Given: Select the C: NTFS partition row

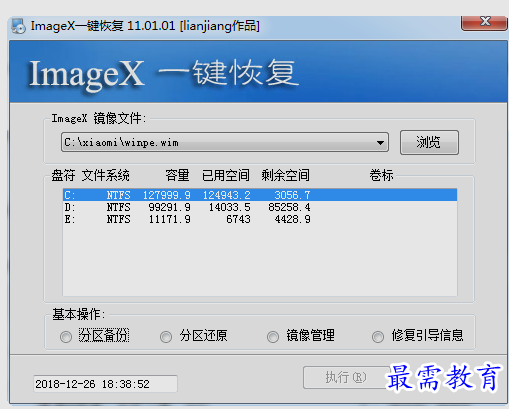Looking at the screenshot, I should [x=260, y=195].
